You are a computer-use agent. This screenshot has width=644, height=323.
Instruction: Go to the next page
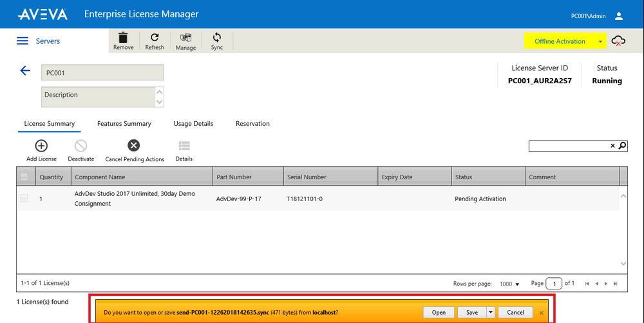(606, 284)
